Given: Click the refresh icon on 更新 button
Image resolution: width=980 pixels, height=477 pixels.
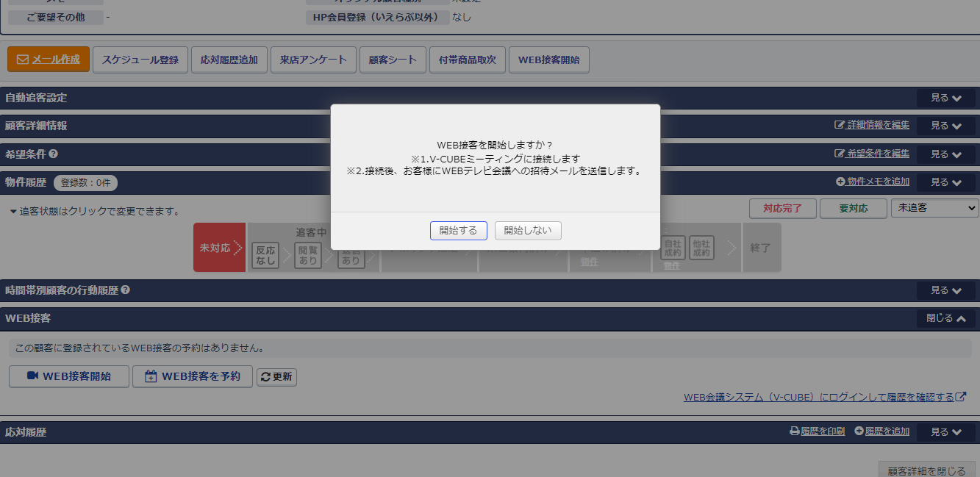Looking at the screenshot, I should (265, 376).
